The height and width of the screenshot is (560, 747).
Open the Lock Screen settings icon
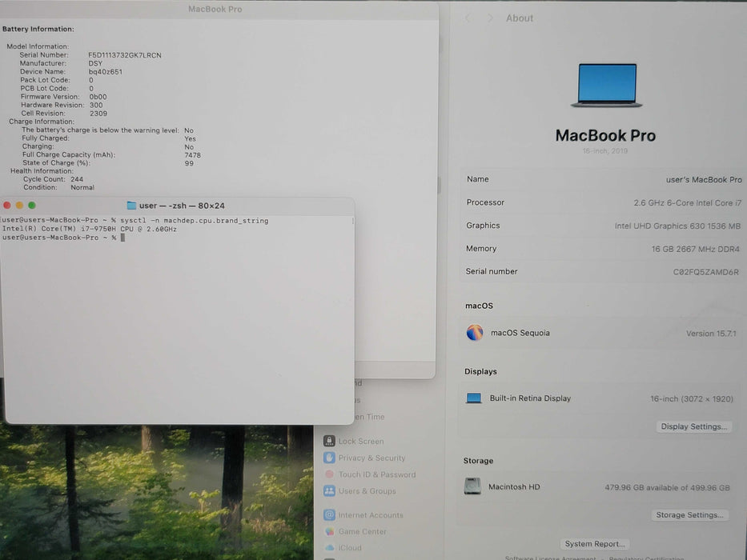click(x=329, y=441)
